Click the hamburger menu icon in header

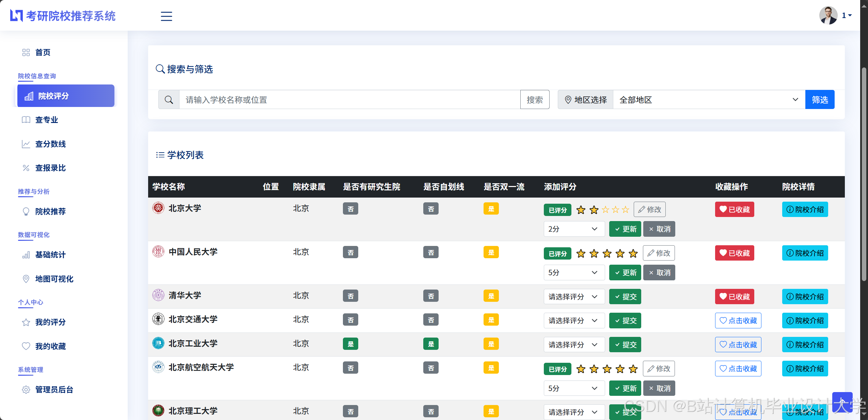point(166,16)
